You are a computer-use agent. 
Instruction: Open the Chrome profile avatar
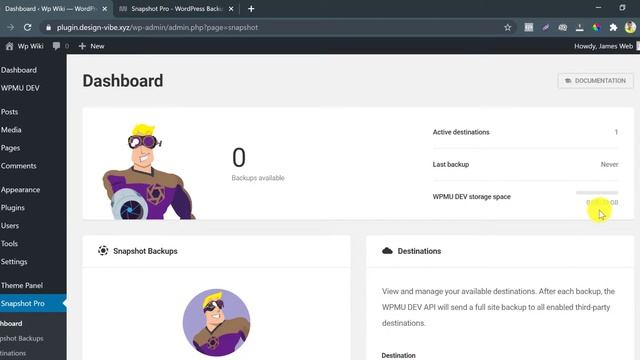[x=630, y=27]
